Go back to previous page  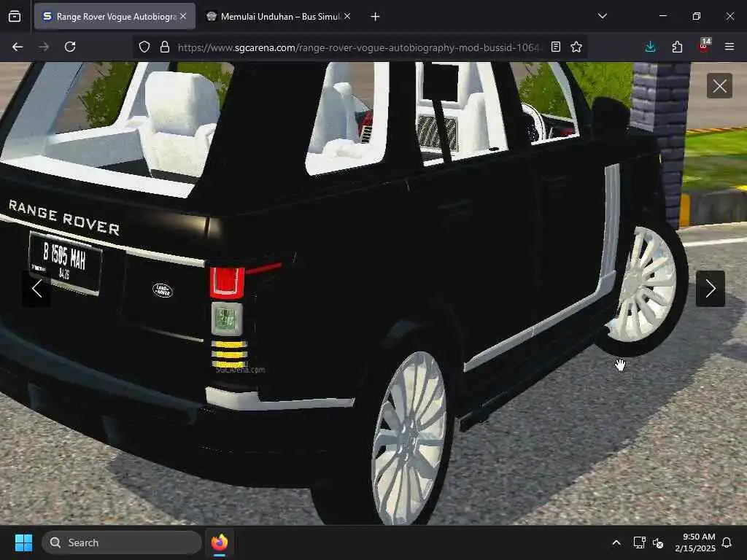18,47
